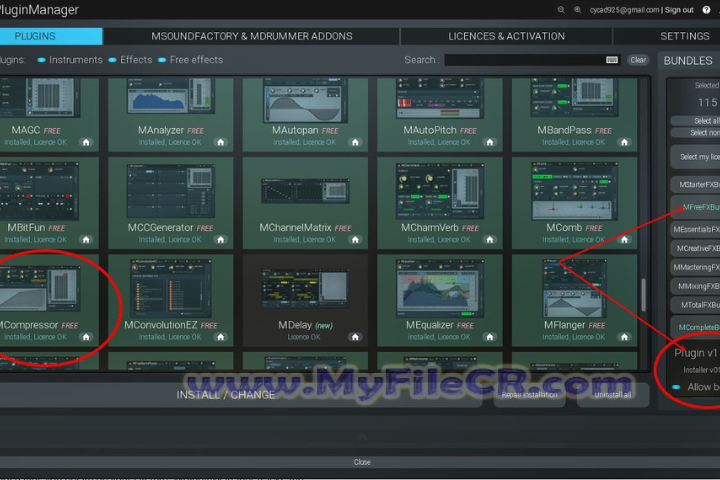720x480 pixels.
Task: Open MSOUNDFACTORY & MDRUMMER ADDONS tab
Action: [252, 36]
